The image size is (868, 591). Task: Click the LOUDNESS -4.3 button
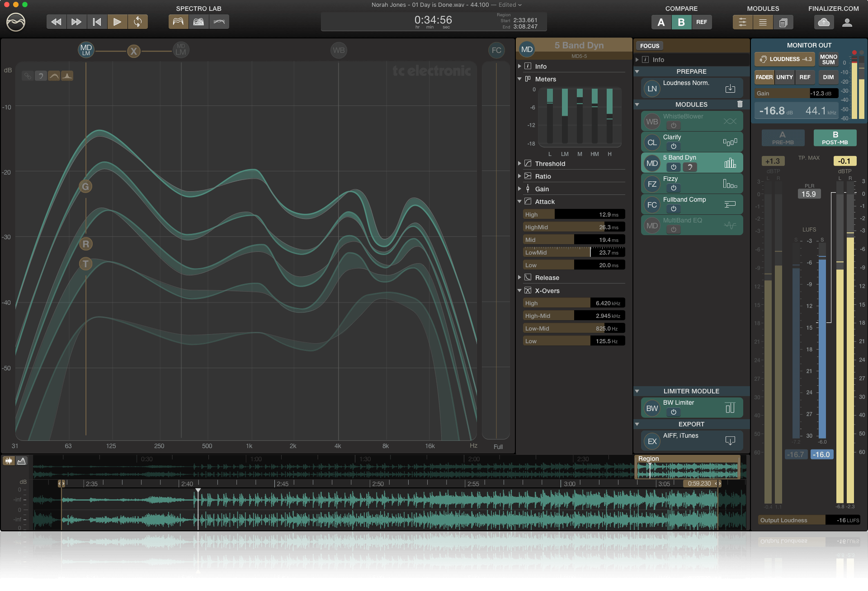(x=785, y=59)
